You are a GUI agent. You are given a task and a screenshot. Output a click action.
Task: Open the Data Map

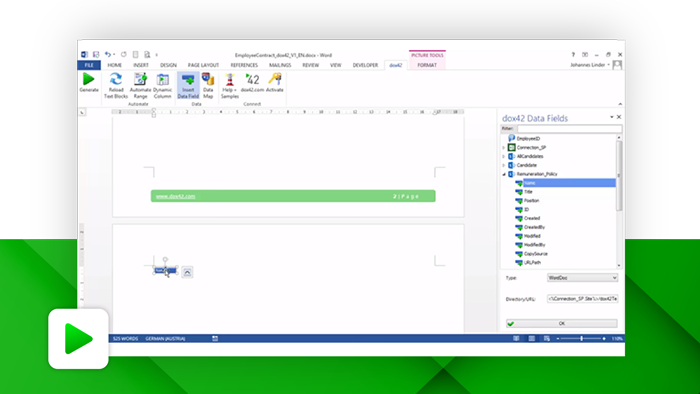(208, 86)
